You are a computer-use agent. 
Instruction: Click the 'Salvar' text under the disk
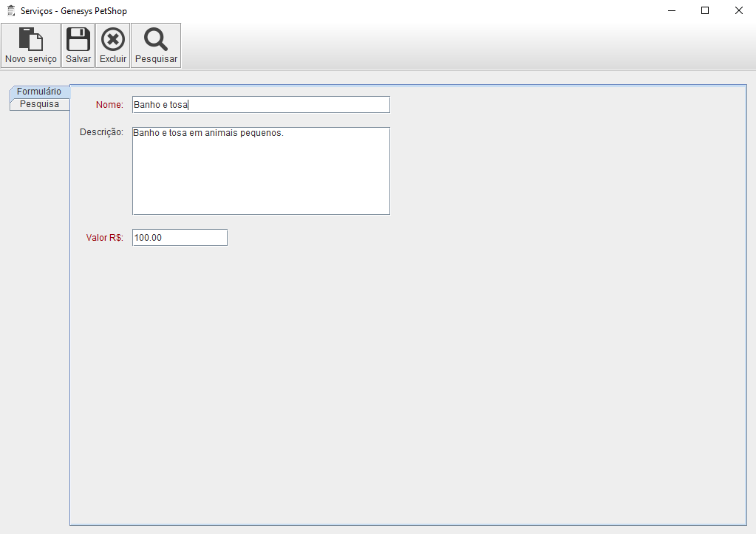point(78,59)
